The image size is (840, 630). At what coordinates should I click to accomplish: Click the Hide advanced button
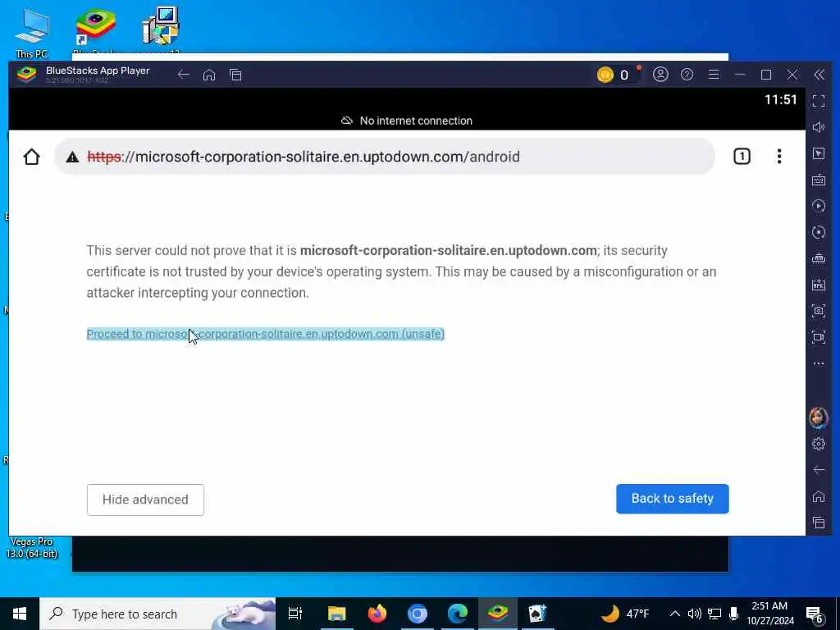(x=145, y=500)
